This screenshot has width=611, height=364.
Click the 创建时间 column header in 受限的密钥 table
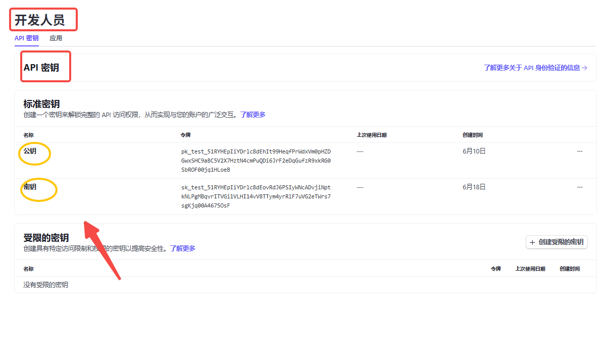pos(569,269)
